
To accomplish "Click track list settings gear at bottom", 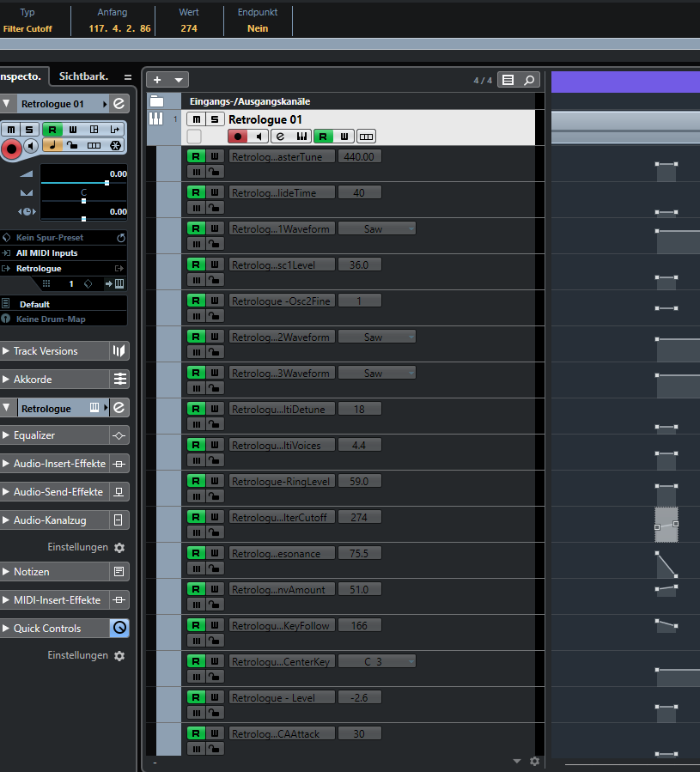I will [534, 761].
